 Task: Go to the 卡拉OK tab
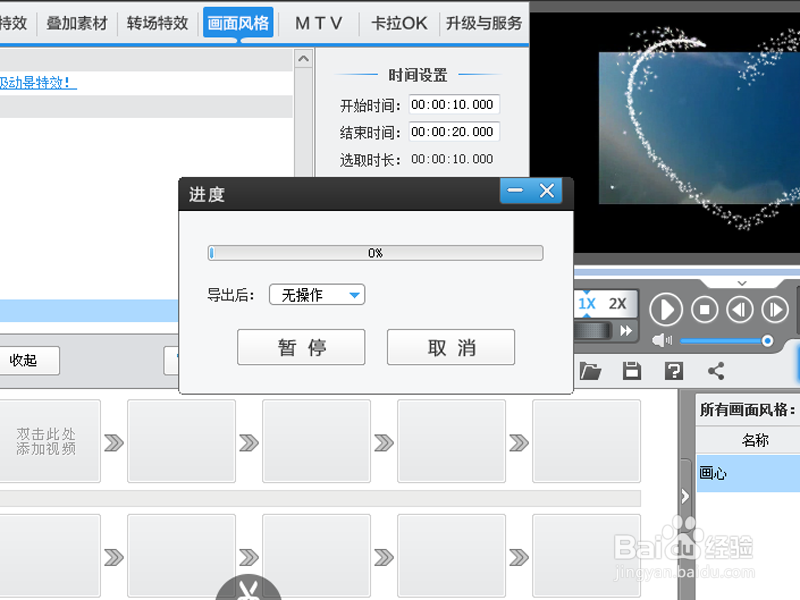[399, 23]
